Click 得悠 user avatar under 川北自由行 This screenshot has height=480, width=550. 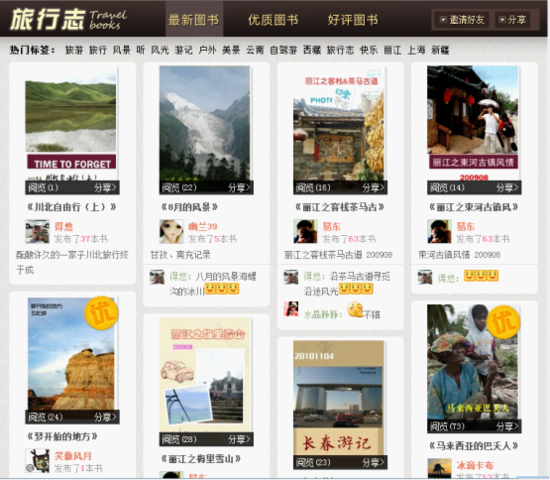click(37, 232)
